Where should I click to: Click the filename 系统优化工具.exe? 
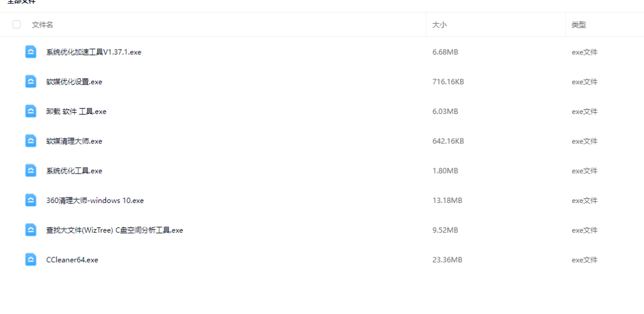tap(74, 171)
